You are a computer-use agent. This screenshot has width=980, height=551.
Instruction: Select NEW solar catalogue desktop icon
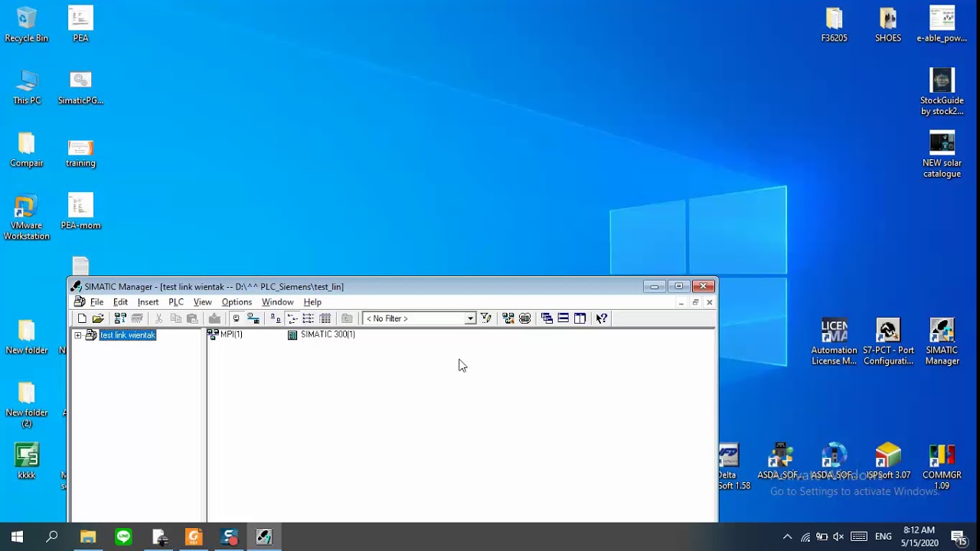click(942, 155)
